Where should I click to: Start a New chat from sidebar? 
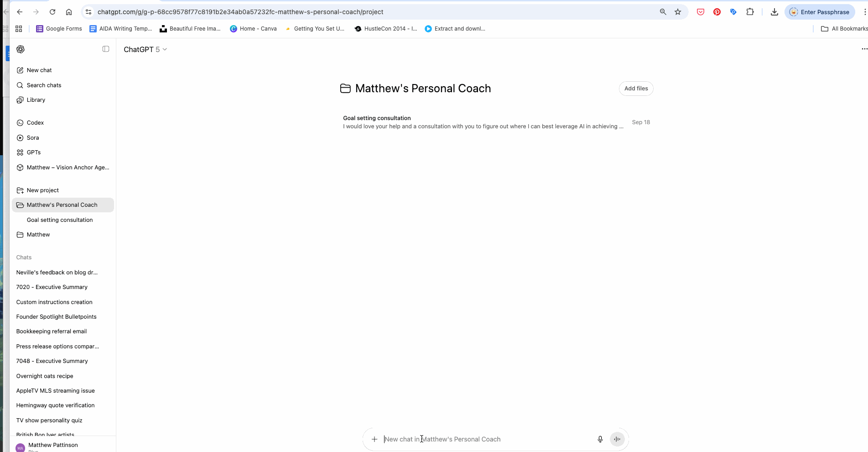[63, 70]
